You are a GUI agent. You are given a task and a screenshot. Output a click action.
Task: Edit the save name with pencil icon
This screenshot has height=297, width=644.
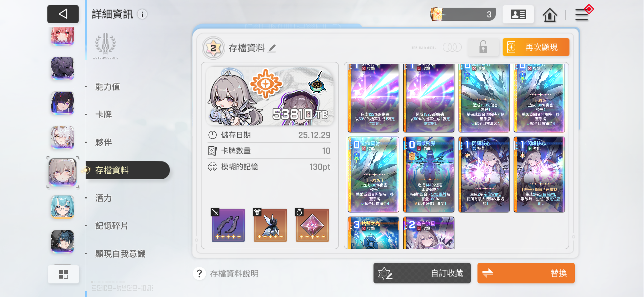(x=272, y=48)
